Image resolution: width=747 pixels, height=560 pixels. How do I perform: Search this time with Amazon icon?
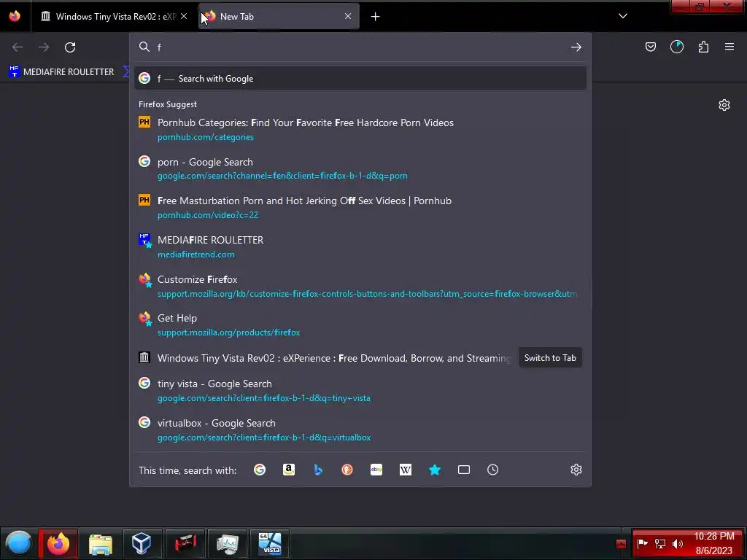(289, 470)
